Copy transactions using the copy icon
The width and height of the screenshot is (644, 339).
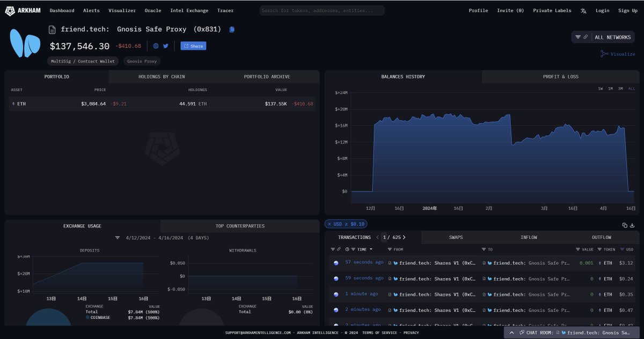click(625, 225)
